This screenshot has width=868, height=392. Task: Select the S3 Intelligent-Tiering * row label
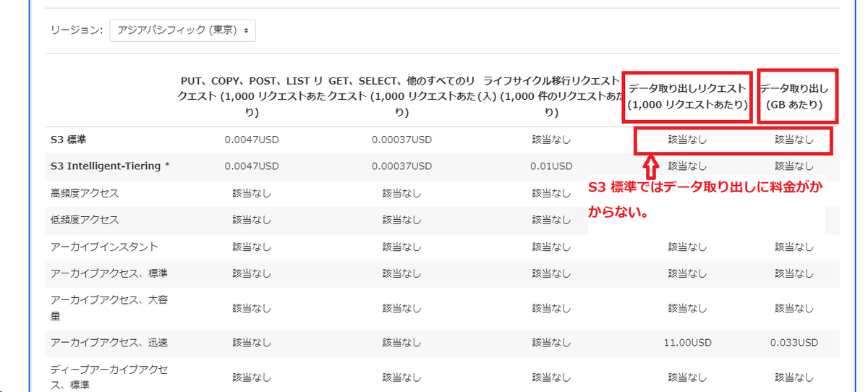point(110,166)
